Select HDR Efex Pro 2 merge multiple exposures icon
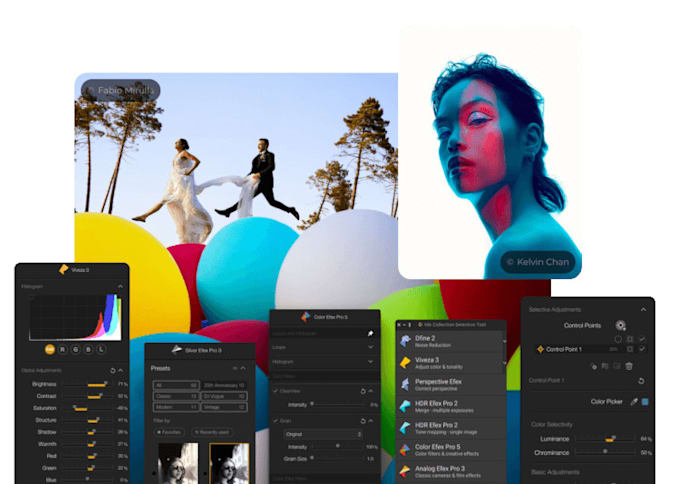 click(x=405, y=406)
